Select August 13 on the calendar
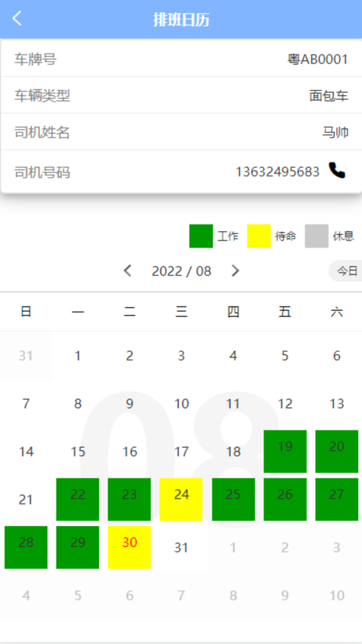Screen dimensions: 362x644 [336, 403]
